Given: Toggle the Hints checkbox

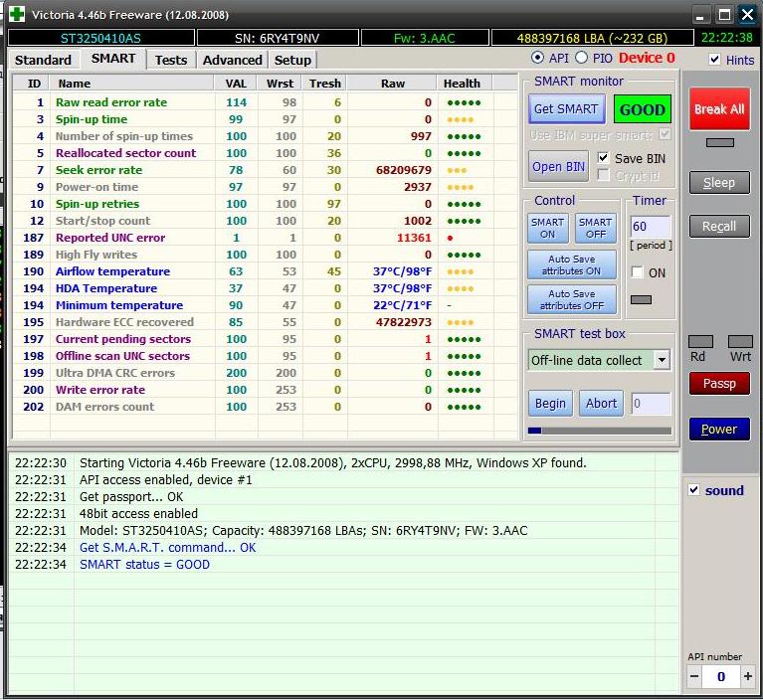Looking at the screenshot, I should pyautogui.click(x=714, y=60).
